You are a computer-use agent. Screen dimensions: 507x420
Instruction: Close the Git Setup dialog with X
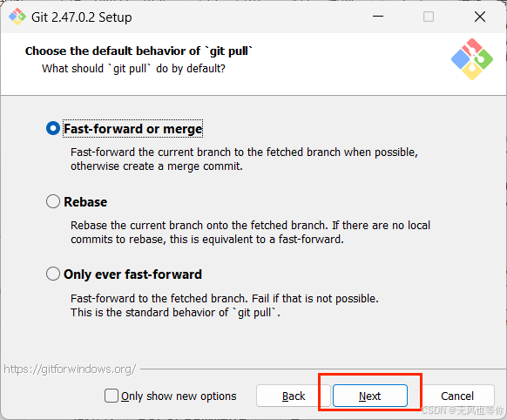[480, 17]
